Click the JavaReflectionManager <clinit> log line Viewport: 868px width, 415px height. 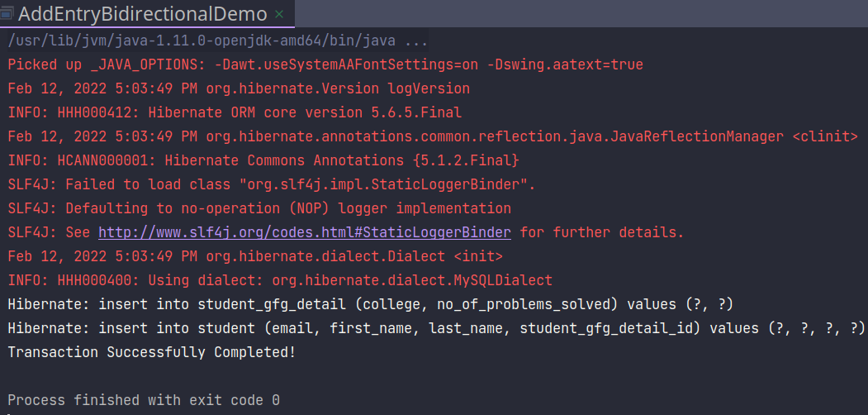pyautogui.click(x=432, y=136)
